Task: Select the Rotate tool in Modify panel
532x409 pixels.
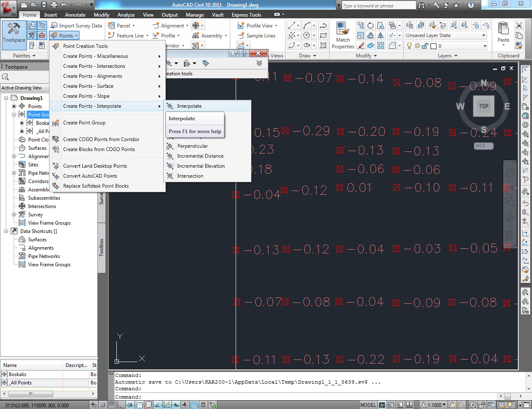Action: click(370, 25)
